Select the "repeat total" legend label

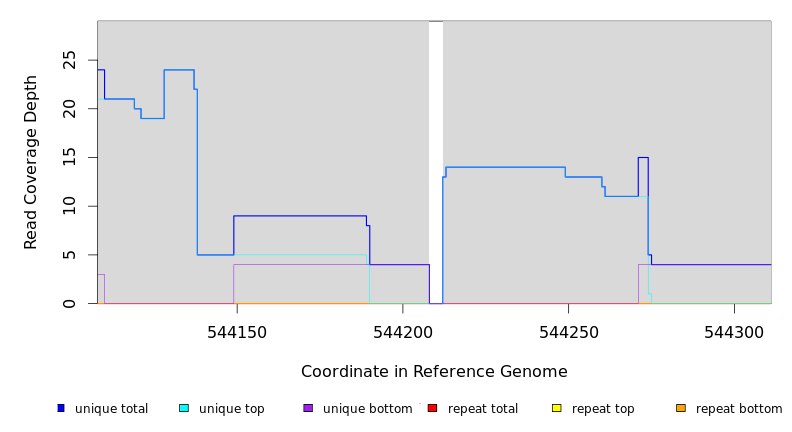[x=483, y=409]
